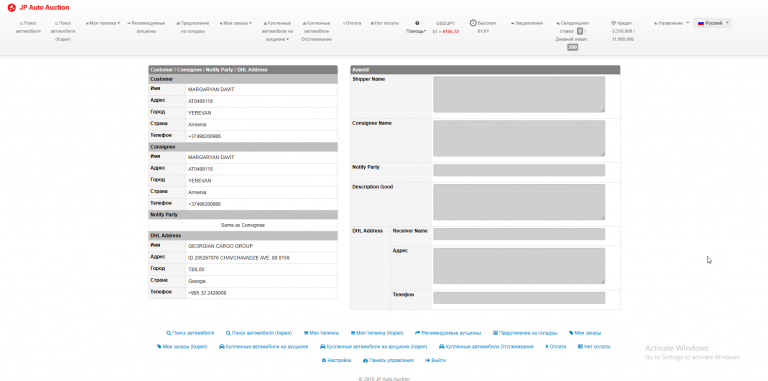This screenshot has height=381, width=768.
Task: Click footer link Купленные автомобили на аукционе
Action: click(264, 347)
